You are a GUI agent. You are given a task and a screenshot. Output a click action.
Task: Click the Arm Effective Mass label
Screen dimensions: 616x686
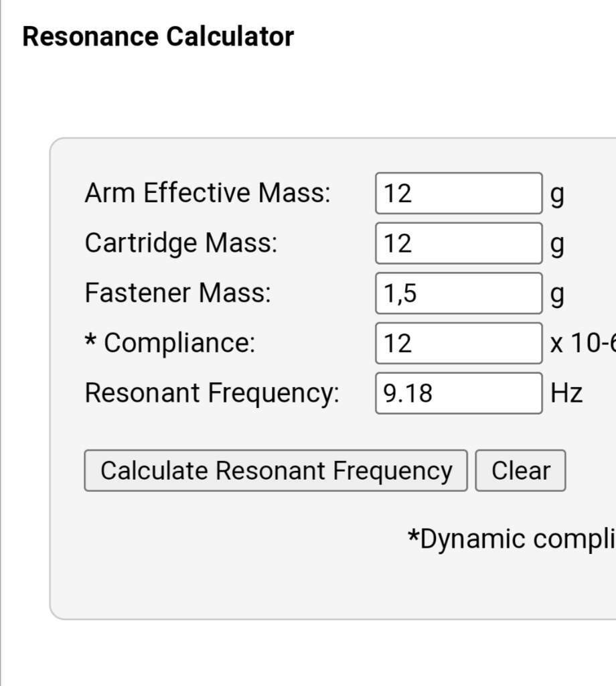pyautogui.click(x=208, y=193)
